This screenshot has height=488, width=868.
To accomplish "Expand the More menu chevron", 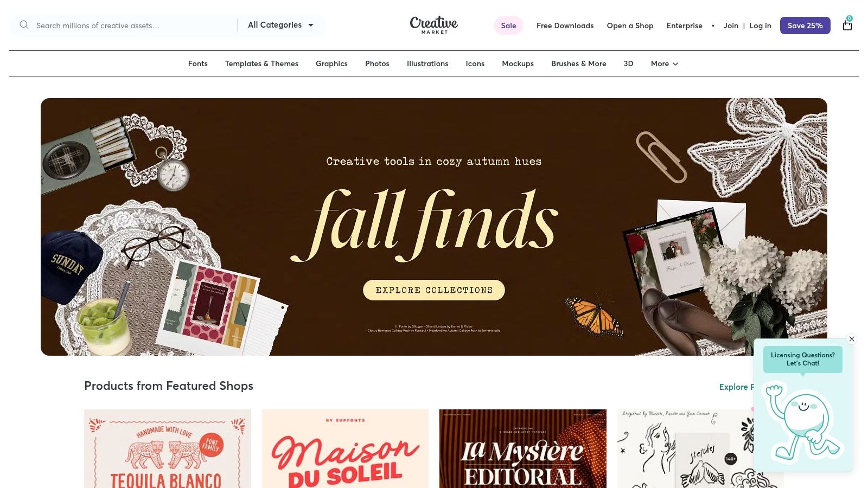I will click(x=675, y=64).
